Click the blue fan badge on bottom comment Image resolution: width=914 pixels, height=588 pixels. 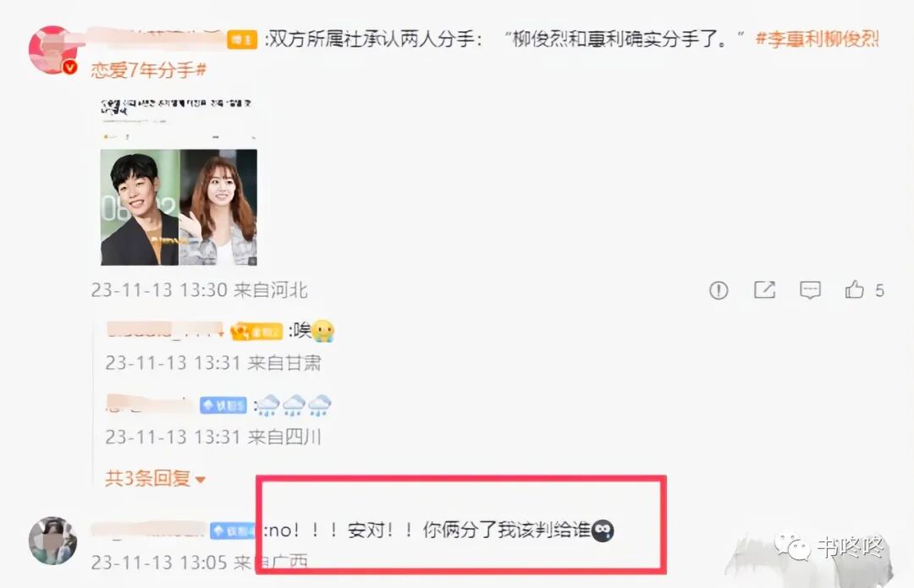pyautogui.click(x=233, y=530)
